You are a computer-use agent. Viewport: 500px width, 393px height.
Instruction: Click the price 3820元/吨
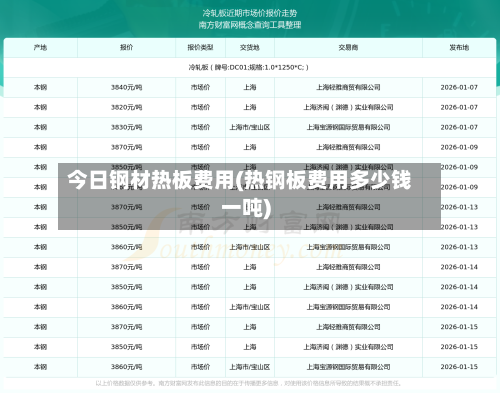126,107
